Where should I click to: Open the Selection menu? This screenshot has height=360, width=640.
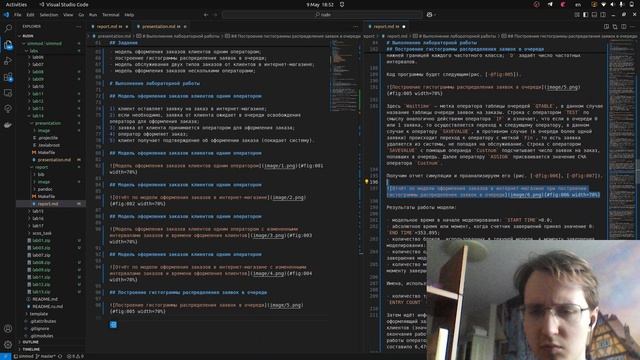point(49,15)
